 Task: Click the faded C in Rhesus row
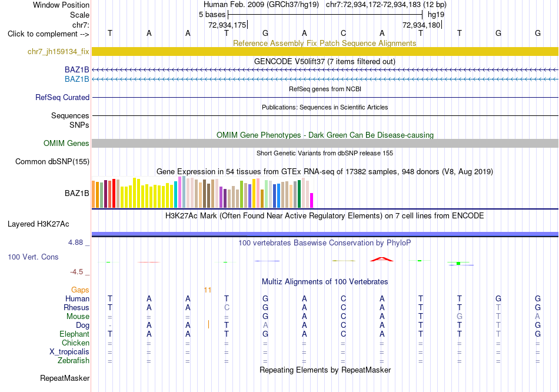(227, 307)
